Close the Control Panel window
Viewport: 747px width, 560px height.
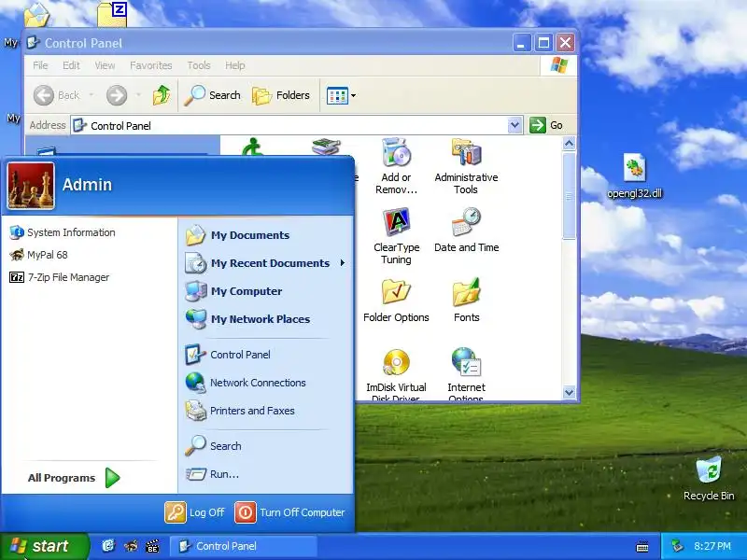(566, 43)
